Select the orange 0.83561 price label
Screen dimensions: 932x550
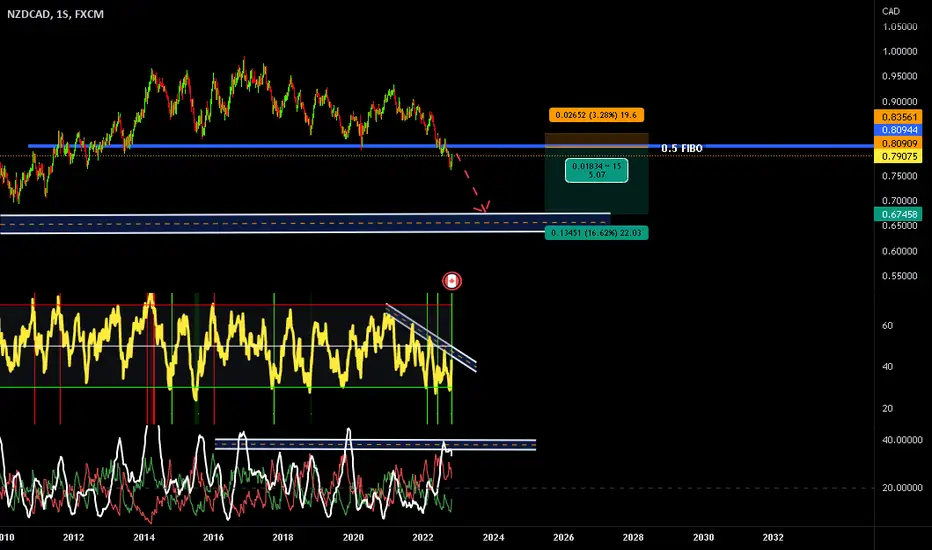(x=898, y=117)
